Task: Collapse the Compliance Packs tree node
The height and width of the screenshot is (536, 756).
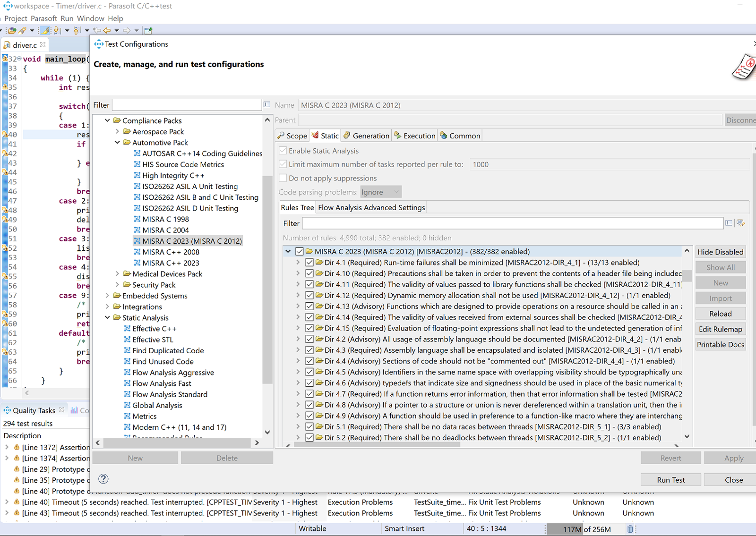Action: [x=107, y=120]
